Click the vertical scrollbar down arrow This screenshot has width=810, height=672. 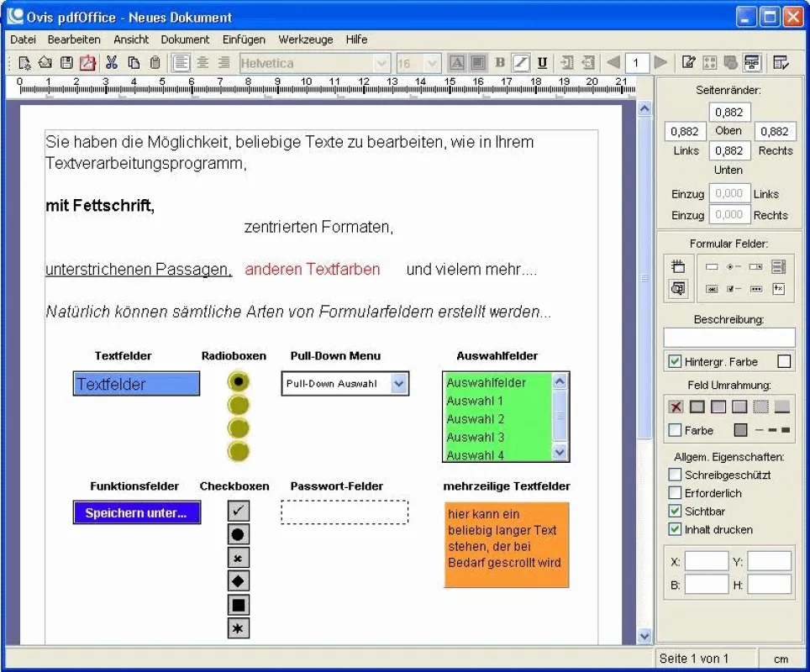click(644, 636)
